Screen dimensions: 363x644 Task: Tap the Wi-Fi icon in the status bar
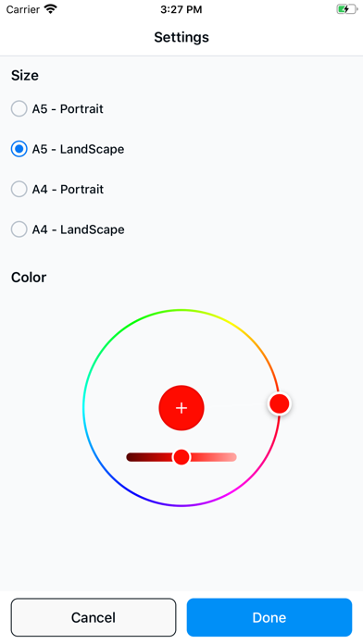51,9
